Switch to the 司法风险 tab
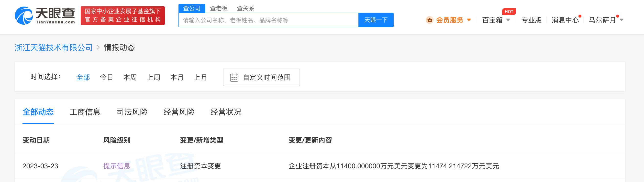The height and width of the screenshot is (182, 644). (x=132, y=112)
